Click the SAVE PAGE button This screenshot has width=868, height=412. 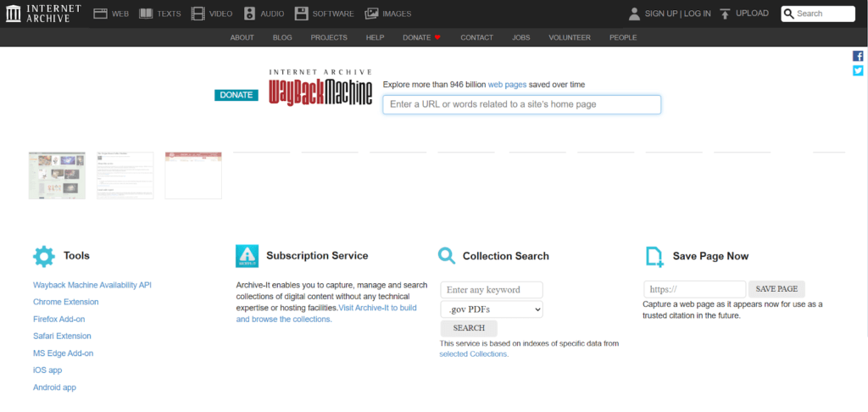777,289
